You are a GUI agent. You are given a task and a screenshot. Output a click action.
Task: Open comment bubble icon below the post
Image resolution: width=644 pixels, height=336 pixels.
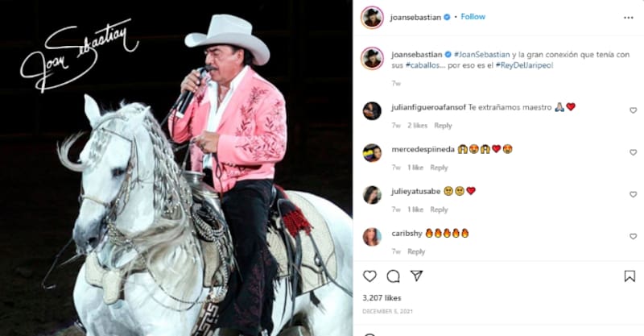[393, 276]
